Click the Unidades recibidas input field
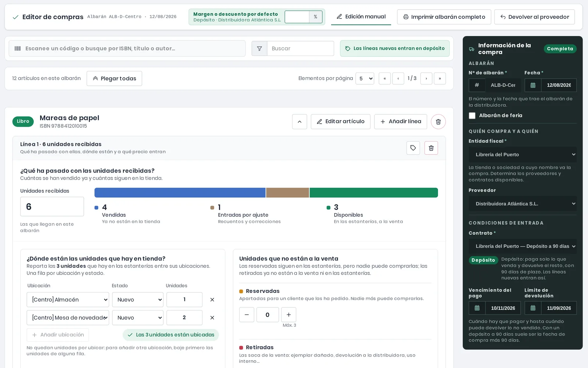This screenshot has width=588, height=368. click(52, 207)
